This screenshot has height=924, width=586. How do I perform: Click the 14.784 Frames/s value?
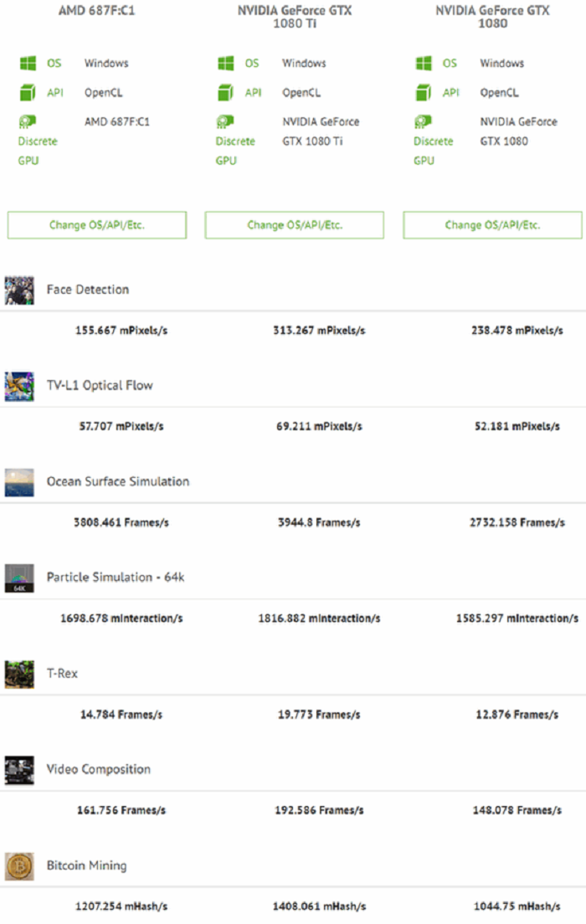pos(121,714)
